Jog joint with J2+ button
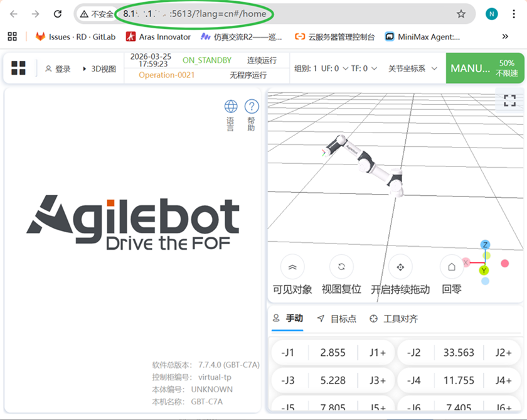This screenshot has width=527, height=420. point(503,352)
